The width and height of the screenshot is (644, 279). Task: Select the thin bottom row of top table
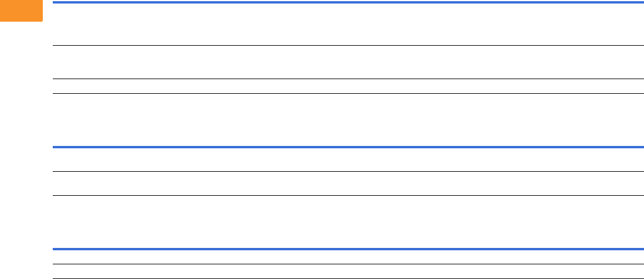click(x=348, y=86)
